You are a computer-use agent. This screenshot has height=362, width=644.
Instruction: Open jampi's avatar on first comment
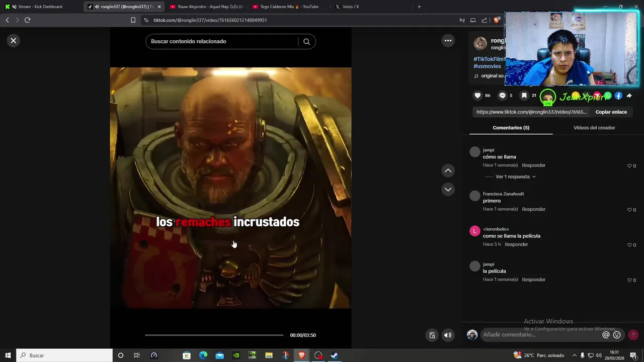pyautogui.click(x=475, y=152)
